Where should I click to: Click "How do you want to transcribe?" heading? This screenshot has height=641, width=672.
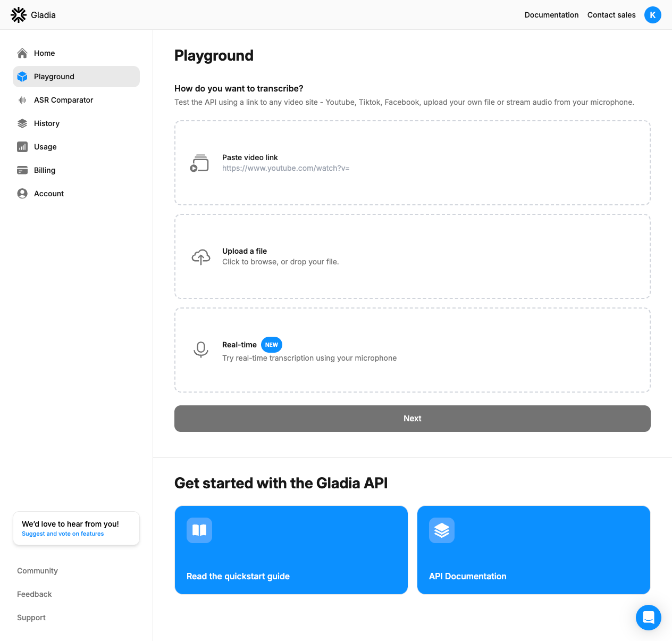point(239,88)
